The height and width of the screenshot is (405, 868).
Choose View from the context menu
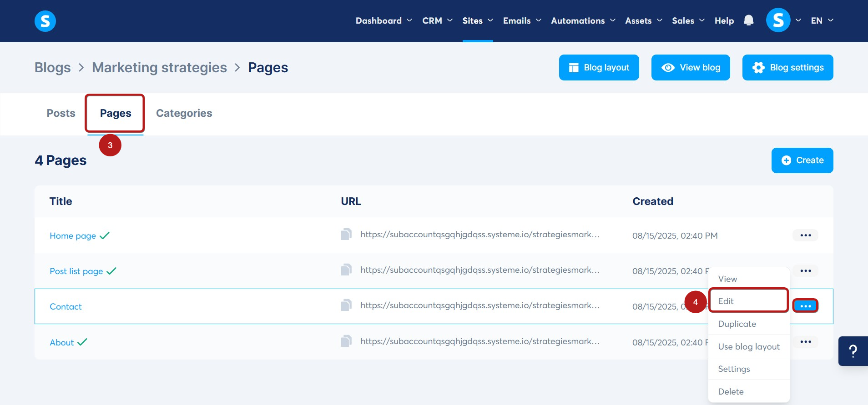coord(749,279)
